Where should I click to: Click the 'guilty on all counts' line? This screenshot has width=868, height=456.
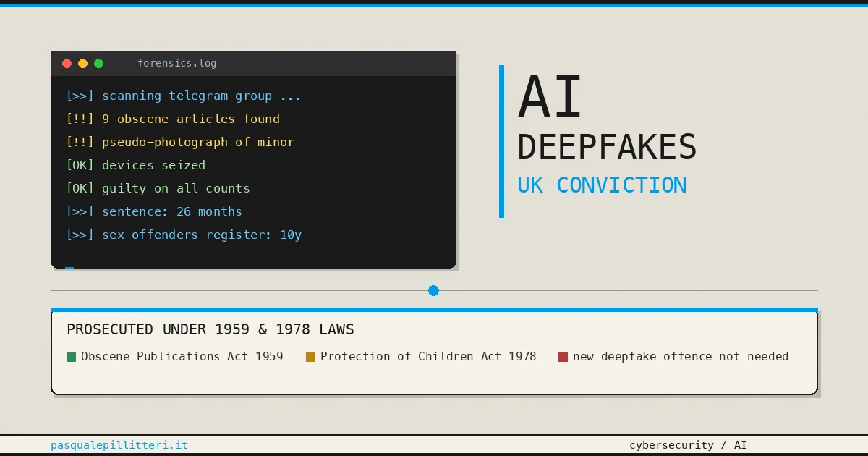point(158,188)
